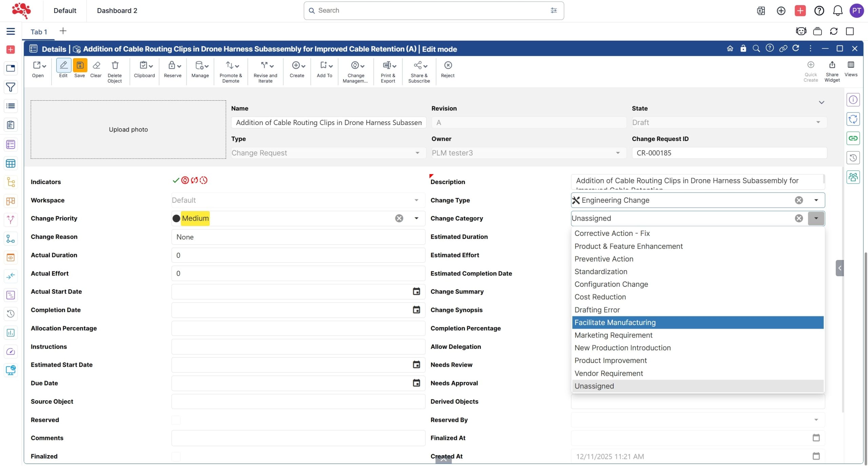Click the Save icon in toolbar
This screenshot has width=868, height=466.
[80, 66]
